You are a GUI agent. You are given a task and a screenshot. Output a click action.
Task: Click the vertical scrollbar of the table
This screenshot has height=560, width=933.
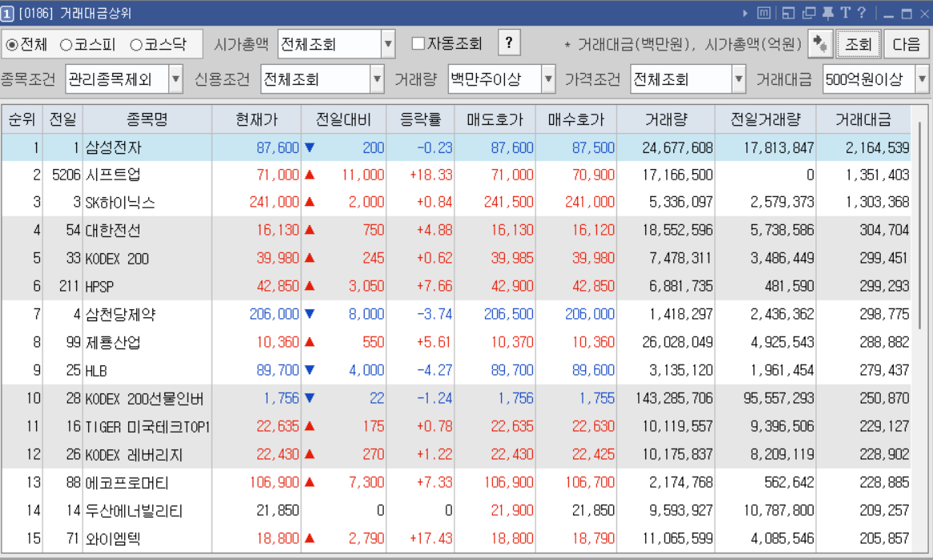pos(920,226)
